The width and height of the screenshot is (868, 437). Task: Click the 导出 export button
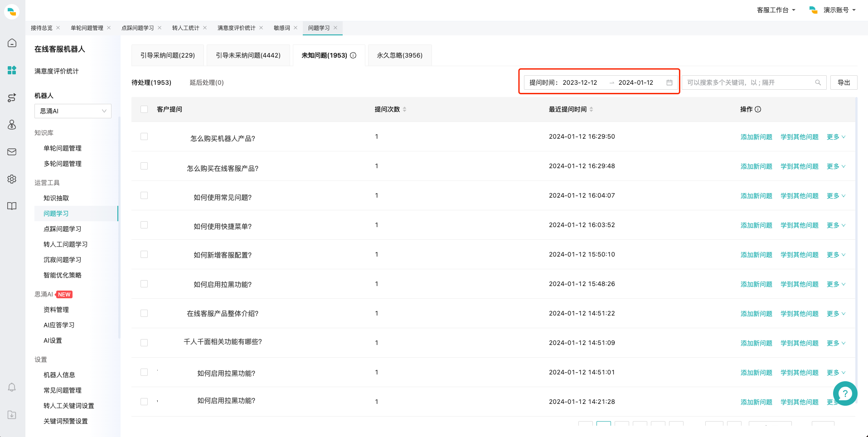click(x=844, y=83)
